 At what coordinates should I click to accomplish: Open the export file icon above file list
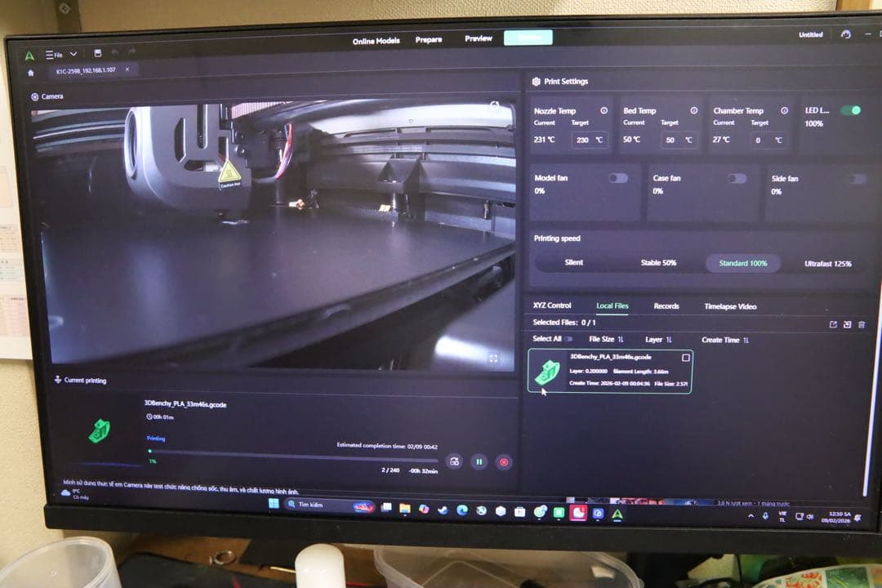(834, 324)
